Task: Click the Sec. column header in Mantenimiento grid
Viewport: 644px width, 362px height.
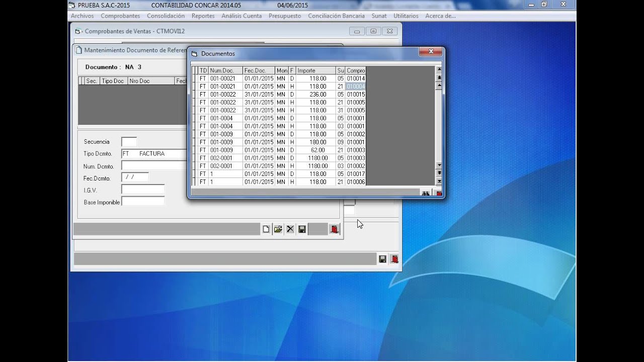Action: [x=92, y=81]
